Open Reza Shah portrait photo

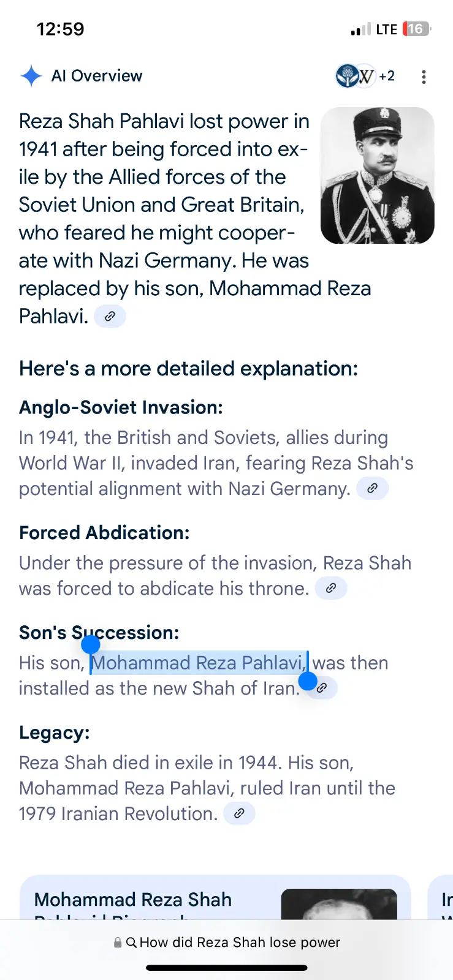(x=377, y=175)
